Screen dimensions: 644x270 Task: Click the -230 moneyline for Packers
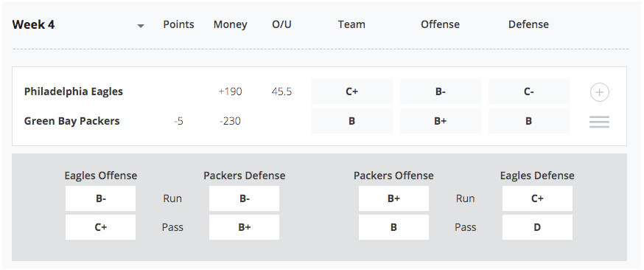pyautogui.click(x=230, y=121)
